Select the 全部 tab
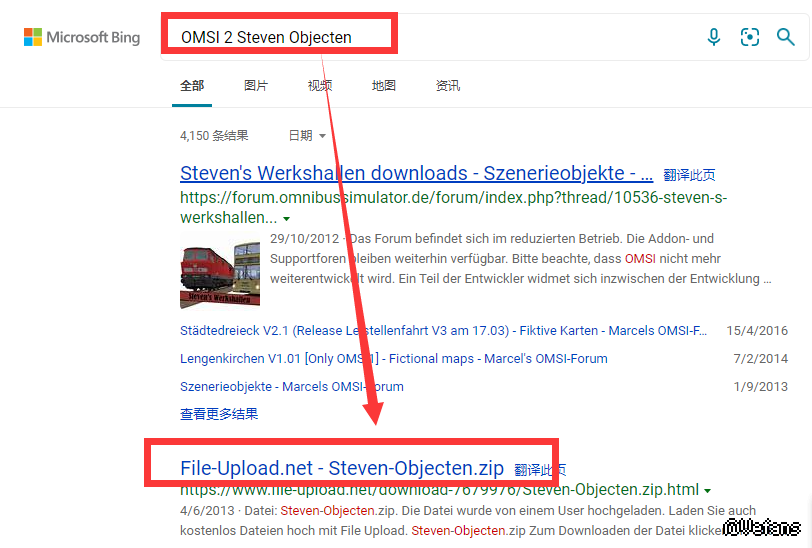 192,85
